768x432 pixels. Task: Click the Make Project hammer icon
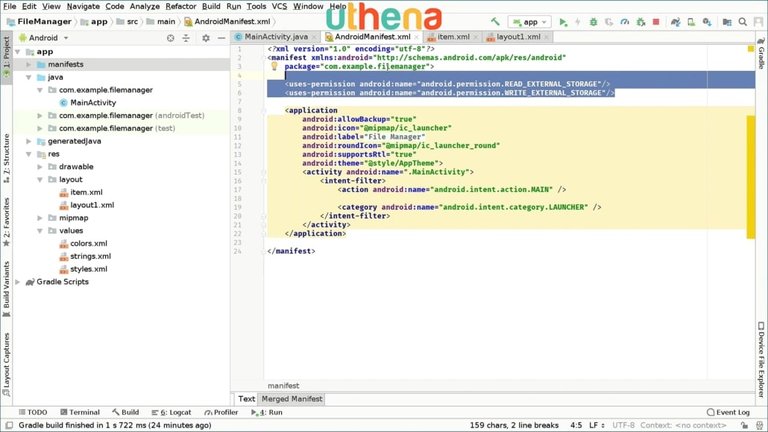494,21
